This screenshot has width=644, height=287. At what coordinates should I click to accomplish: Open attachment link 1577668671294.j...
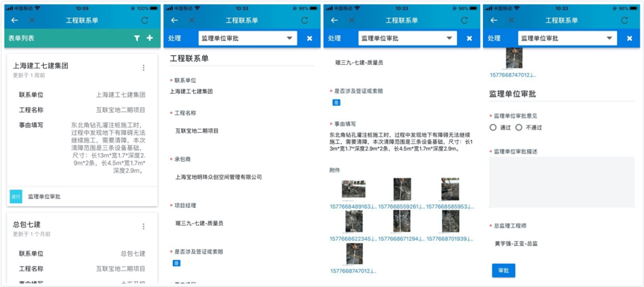click(402, 239)
